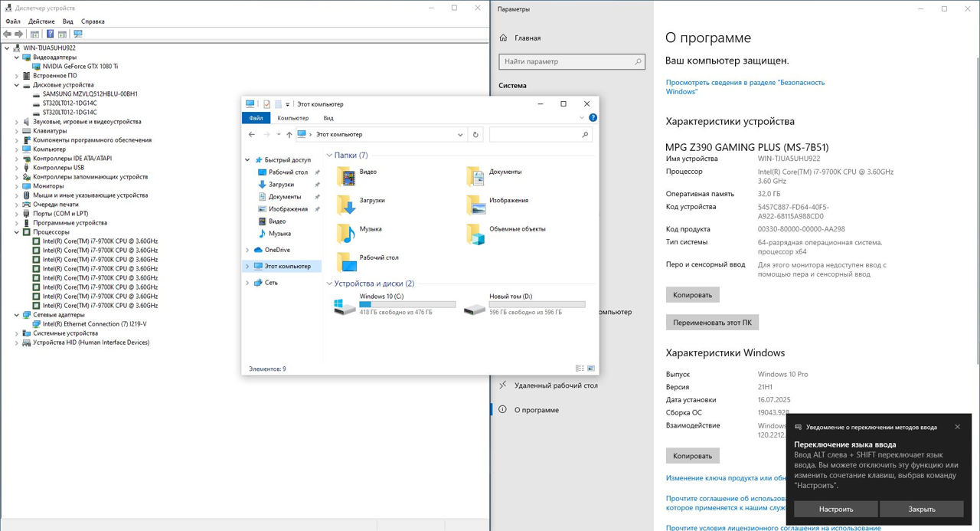Image resolution: width=980 pixels, height=531 pixels.
Task: Click the refresh button beside Explorer's address bar
Action: [475, 135]
